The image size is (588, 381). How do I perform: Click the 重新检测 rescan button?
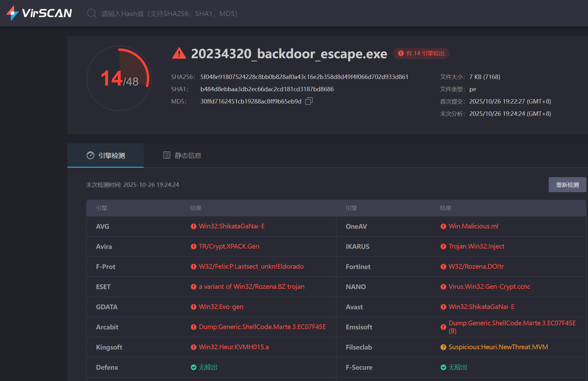click(567, 185)
